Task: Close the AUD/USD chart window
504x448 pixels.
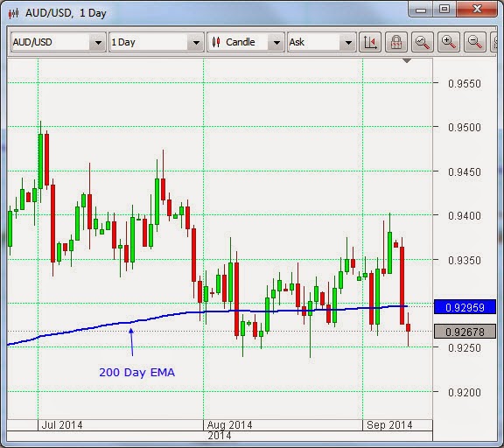Action: (x=477, y=9)
